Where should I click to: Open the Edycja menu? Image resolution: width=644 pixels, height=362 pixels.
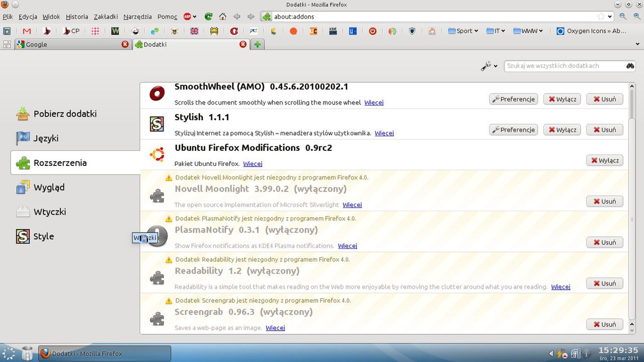[28, 17]
